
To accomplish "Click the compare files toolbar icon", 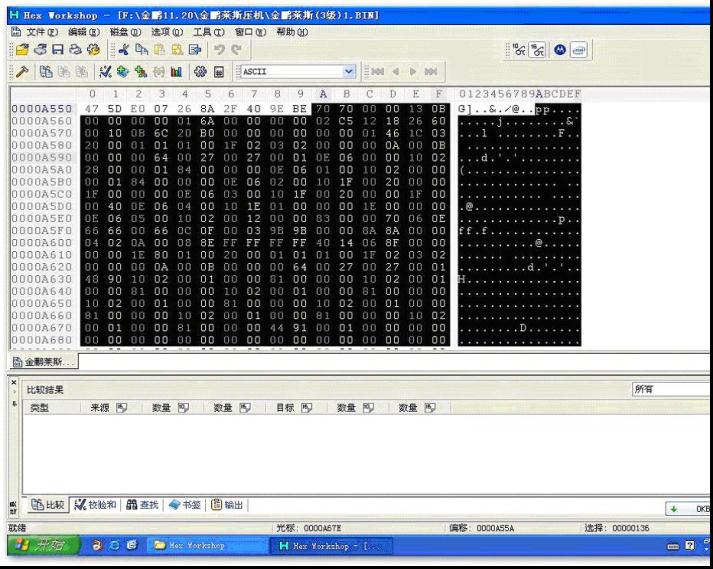I will coord(46,72).
